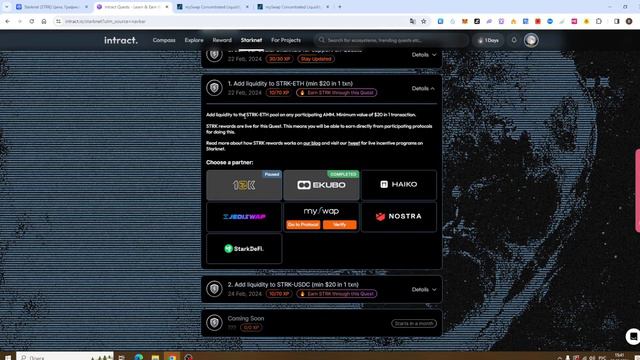Open the Windows Start menu
Screen dimensions: 640x360
click(x=7, y=357)
